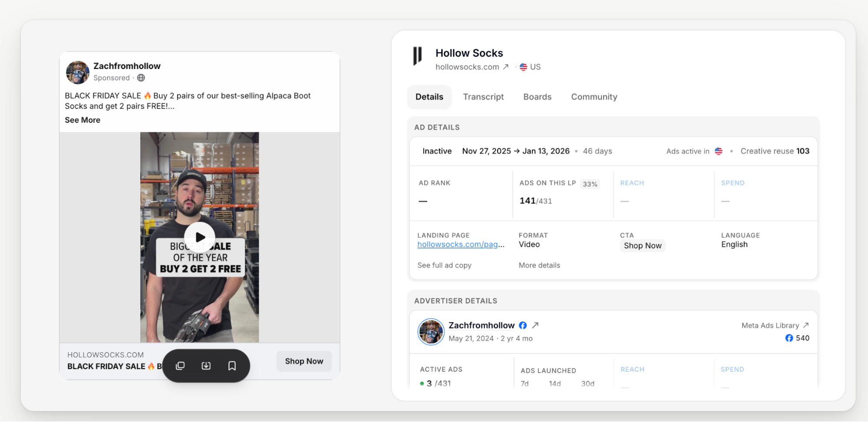Viewport: 868px width, 422px height.
Task: Click the Sponsored label on the ad
Action: point(112,78)
